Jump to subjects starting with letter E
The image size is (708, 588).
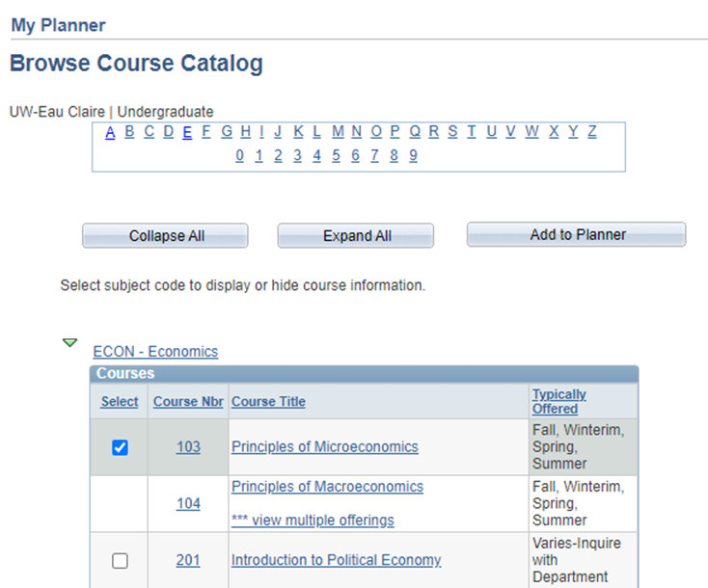pyautogui.click(x=187, y=132)
